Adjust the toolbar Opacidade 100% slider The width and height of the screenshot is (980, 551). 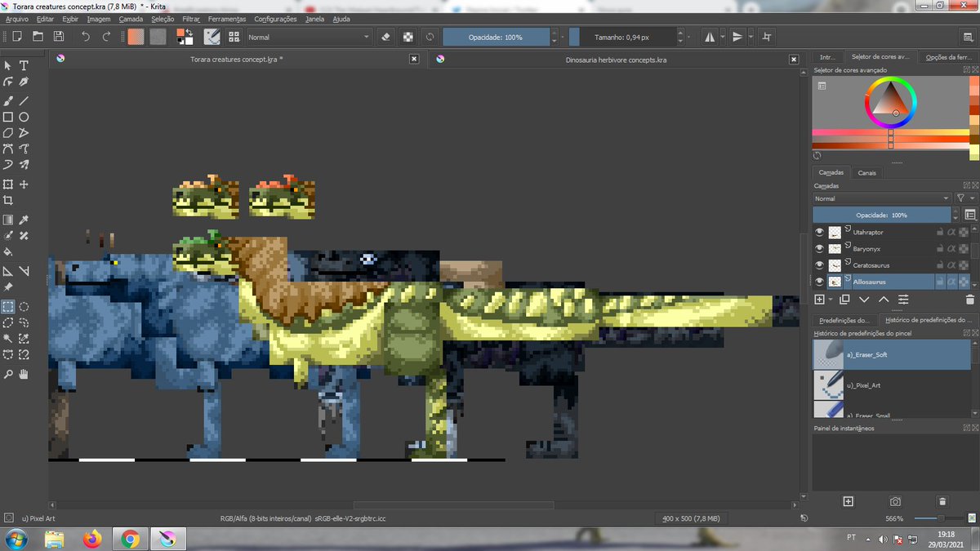[496, 37]
